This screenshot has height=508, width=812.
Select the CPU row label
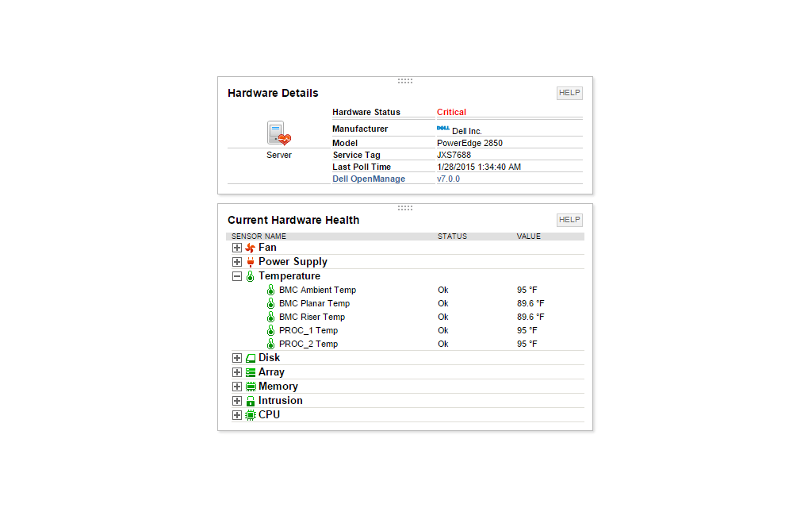click(x=270, y=414)
